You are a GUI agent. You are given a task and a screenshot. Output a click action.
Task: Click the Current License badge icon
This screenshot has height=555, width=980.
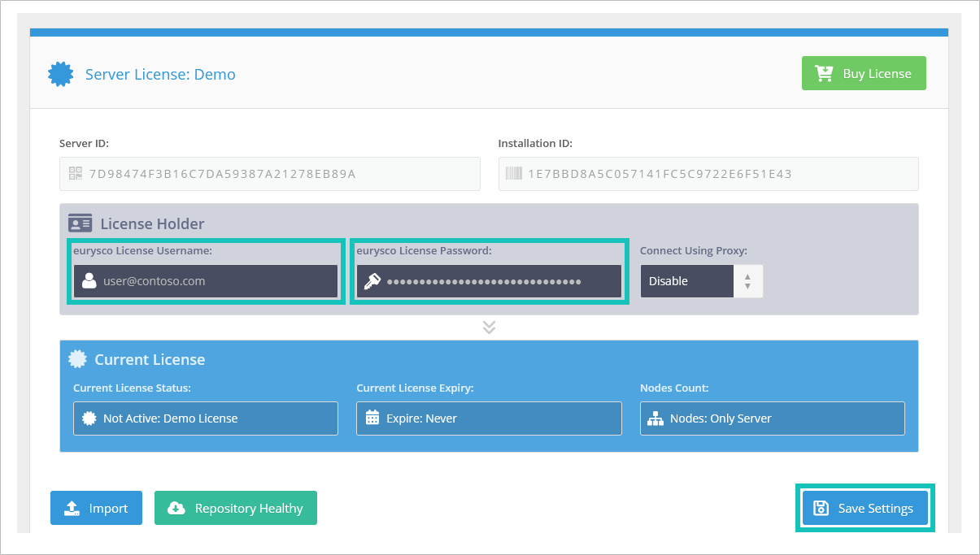pos(77,359)
